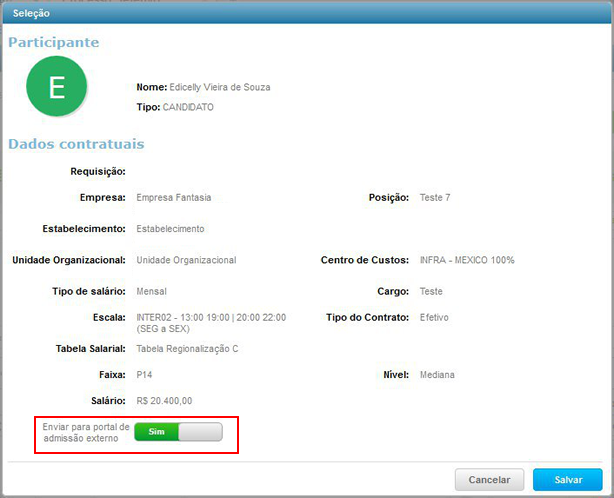Screen dimensions: 614x498
Task: Click the Nível value Mediana
Action: [x=437, y=375]
